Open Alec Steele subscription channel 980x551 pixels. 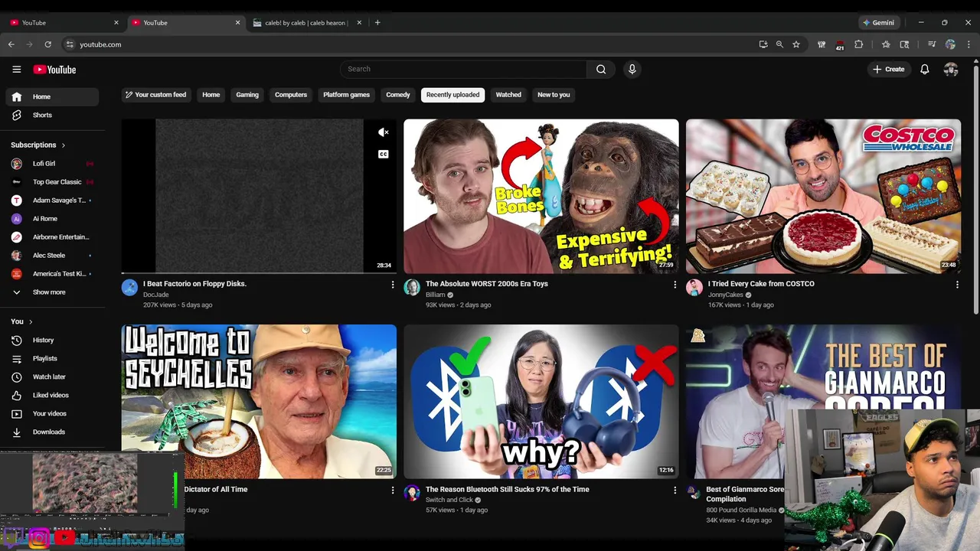tap(52, 256)
